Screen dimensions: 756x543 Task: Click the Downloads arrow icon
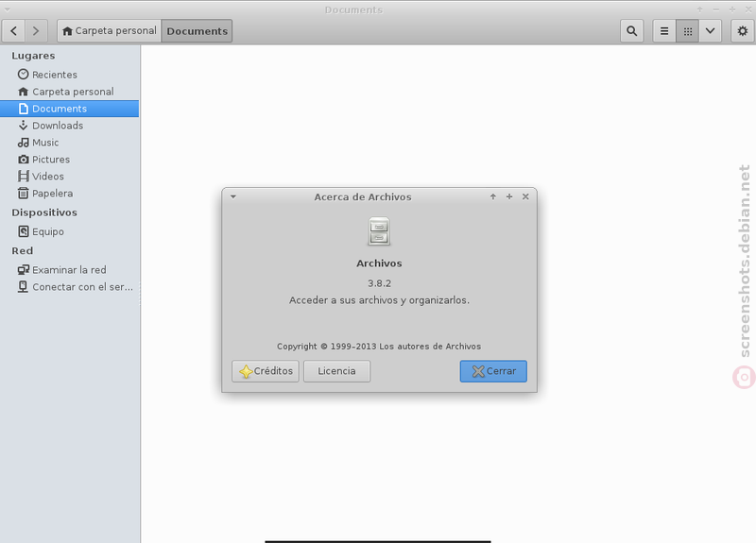click(x=23, y=126)
